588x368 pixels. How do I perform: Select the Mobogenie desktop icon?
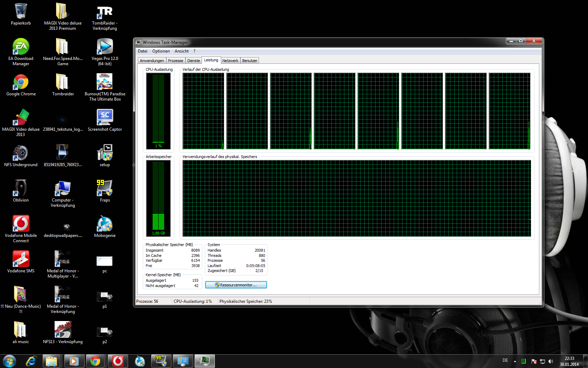pyautogui.click(x=105, y=226)
